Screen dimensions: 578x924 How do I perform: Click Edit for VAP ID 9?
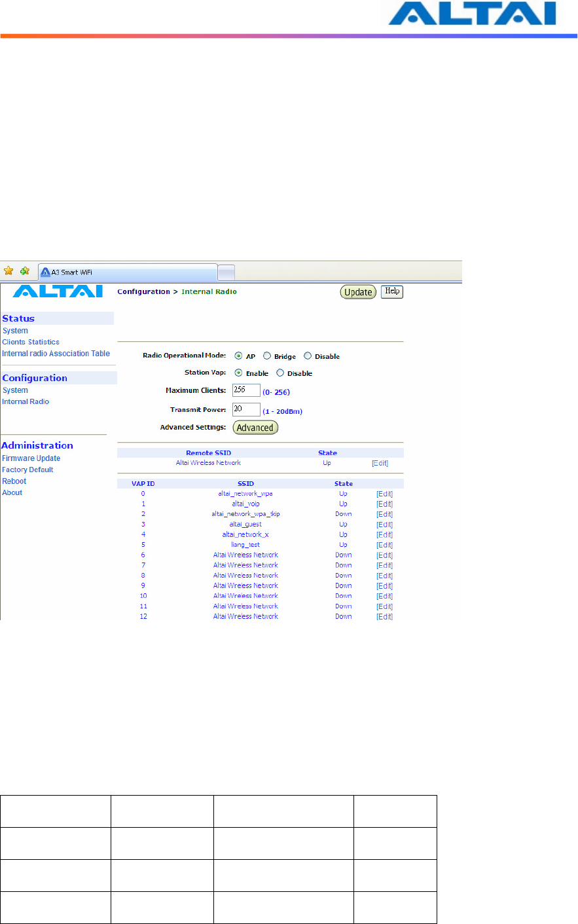(x=384, y=586)
